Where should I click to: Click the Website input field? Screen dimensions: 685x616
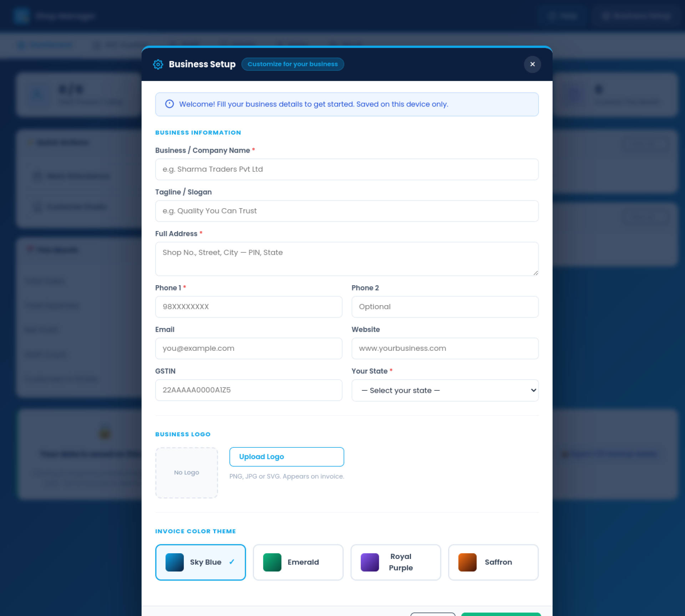pos(445,349)
